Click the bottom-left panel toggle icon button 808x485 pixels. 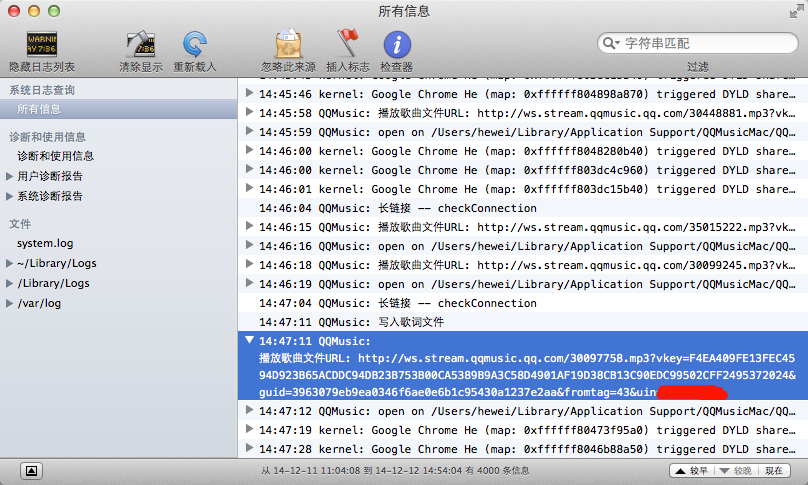[31, 471]
